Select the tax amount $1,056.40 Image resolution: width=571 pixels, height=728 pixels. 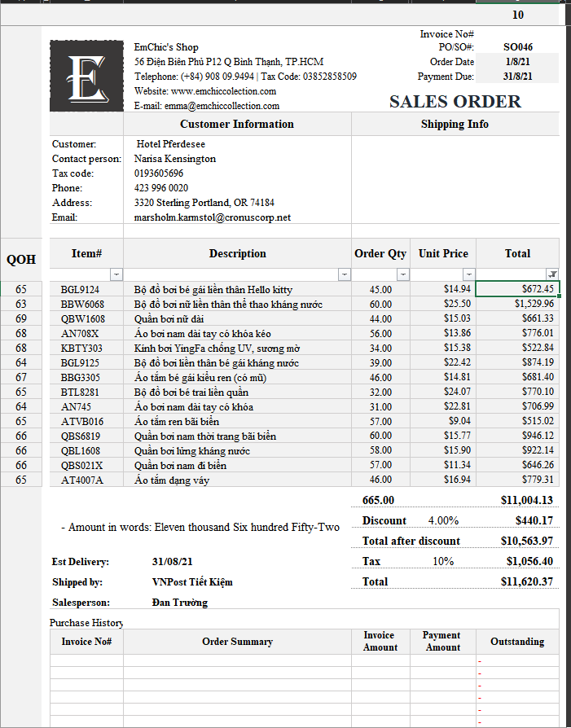pos(529,561)
